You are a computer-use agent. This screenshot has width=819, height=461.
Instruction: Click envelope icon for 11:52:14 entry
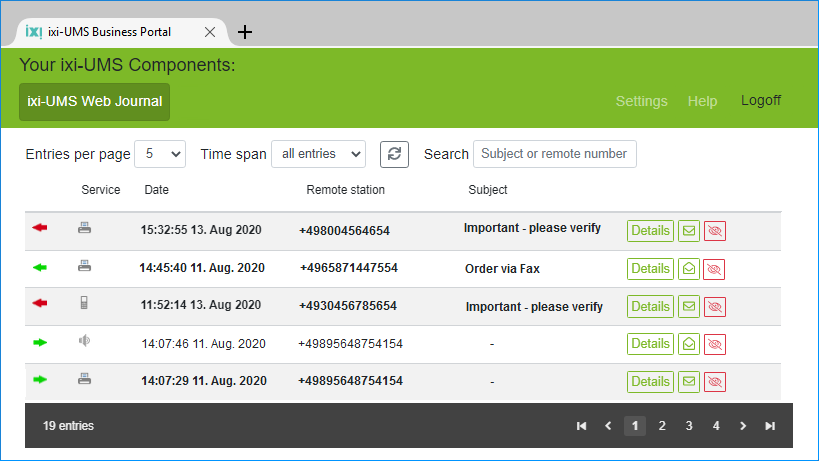(689, 307)
